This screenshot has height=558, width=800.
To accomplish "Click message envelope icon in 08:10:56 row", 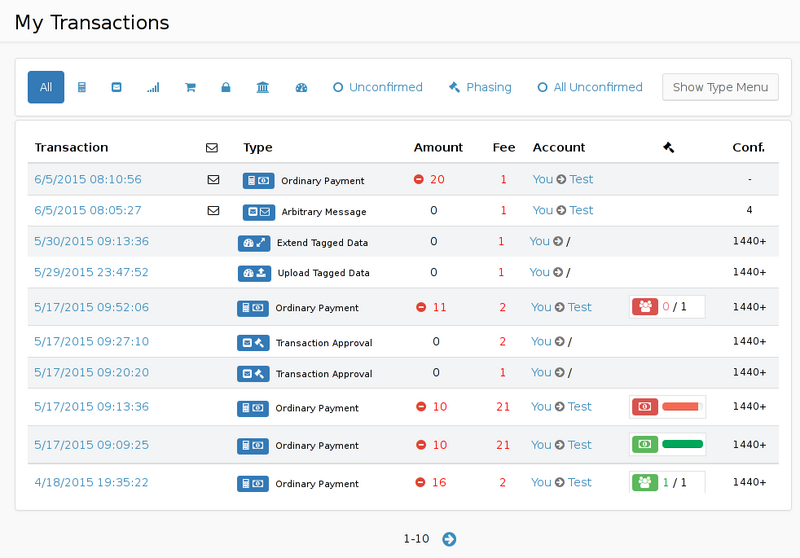I will [213, 180].
